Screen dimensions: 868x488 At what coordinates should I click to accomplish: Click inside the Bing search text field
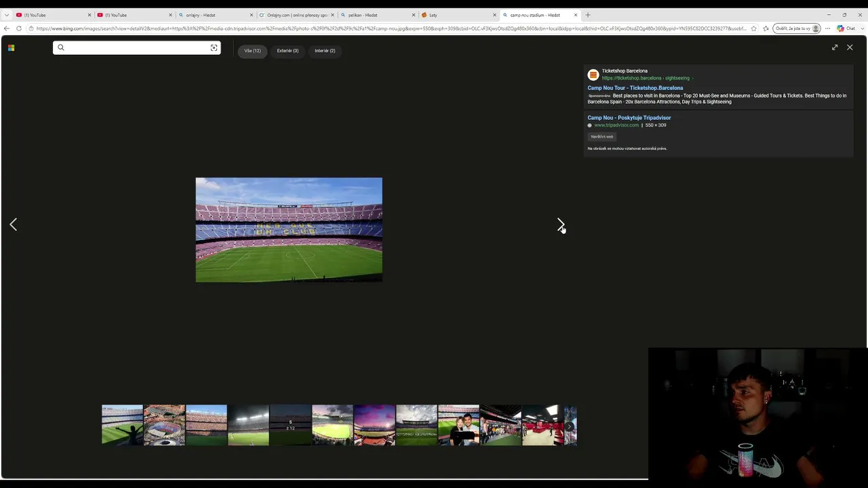tap(137, 47)
